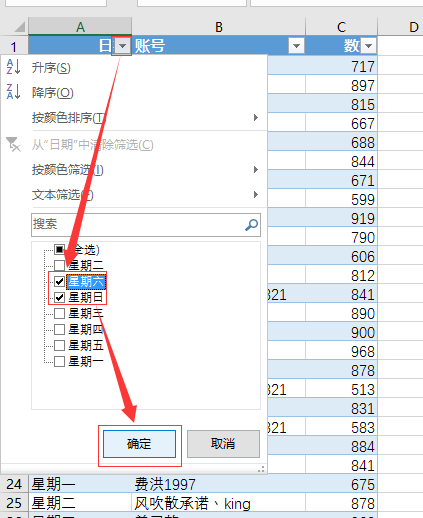The width and height of the screenshot is (423, 518).
Task: Click cell with value 897
Action: click(341, 85)
